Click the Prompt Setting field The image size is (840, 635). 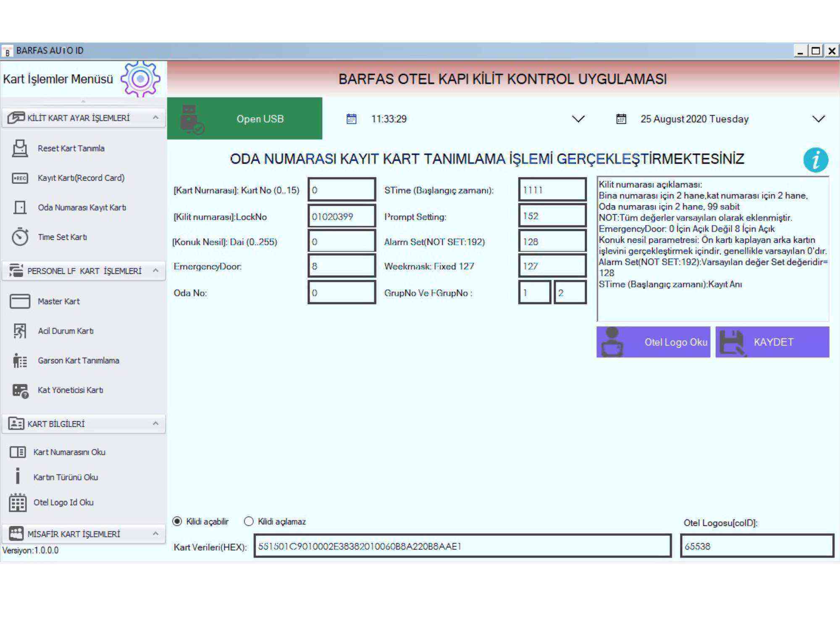pyautogui.click(x=552, y=216)
